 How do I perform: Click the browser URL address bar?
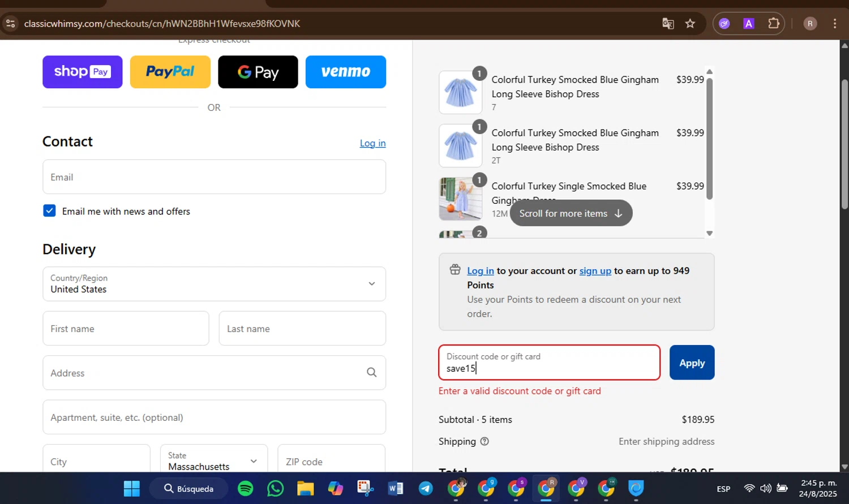click(x=340, y=23)
